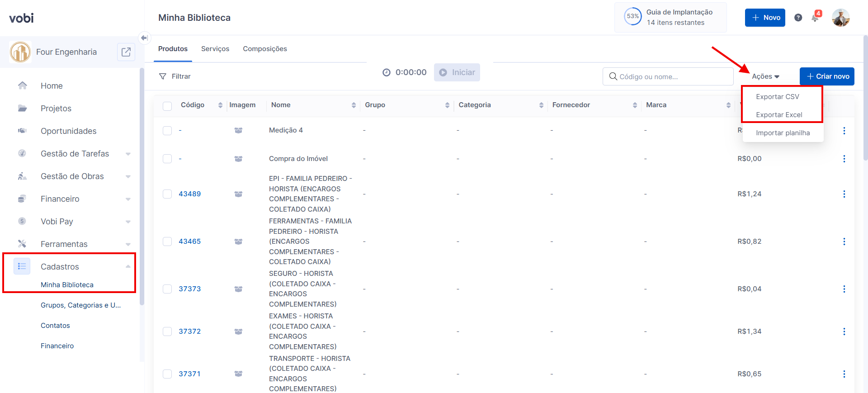Image resolution: width=868 pixels, height=393 pixels.
Task: Check the checkbox for product 37372
Action: pyautogui.click(x=167, y=331)
